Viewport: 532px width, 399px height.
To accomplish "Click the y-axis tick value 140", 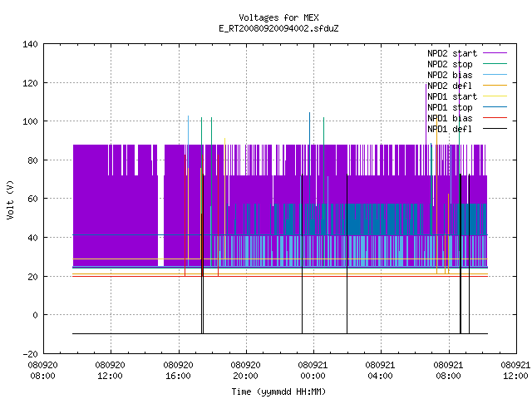I will coord(30,44).
